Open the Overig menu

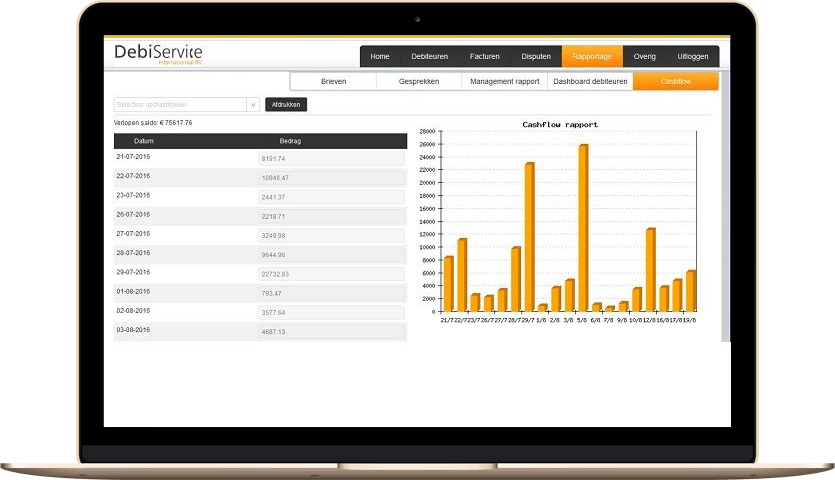(644, 57)
